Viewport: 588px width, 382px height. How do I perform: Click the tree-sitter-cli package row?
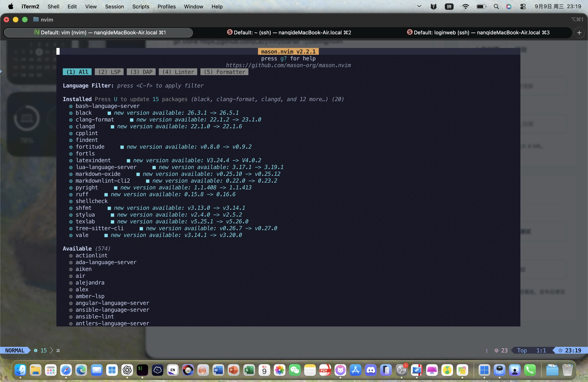173,228
